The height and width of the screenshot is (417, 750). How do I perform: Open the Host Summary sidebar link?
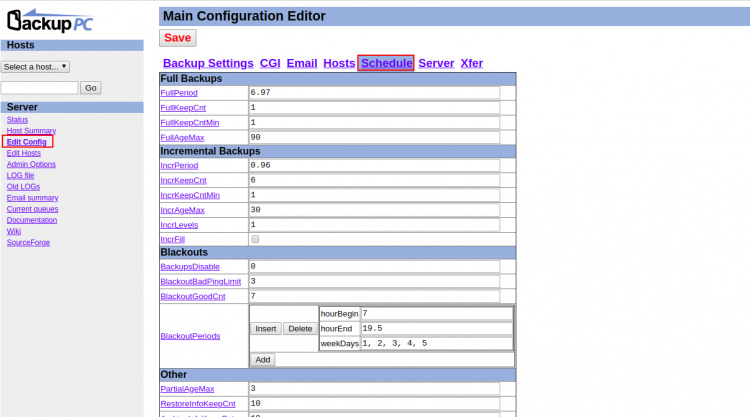click(x=31, y=131)
